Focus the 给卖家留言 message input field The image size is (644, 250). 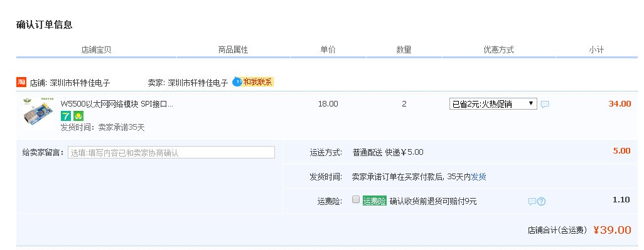171,152
